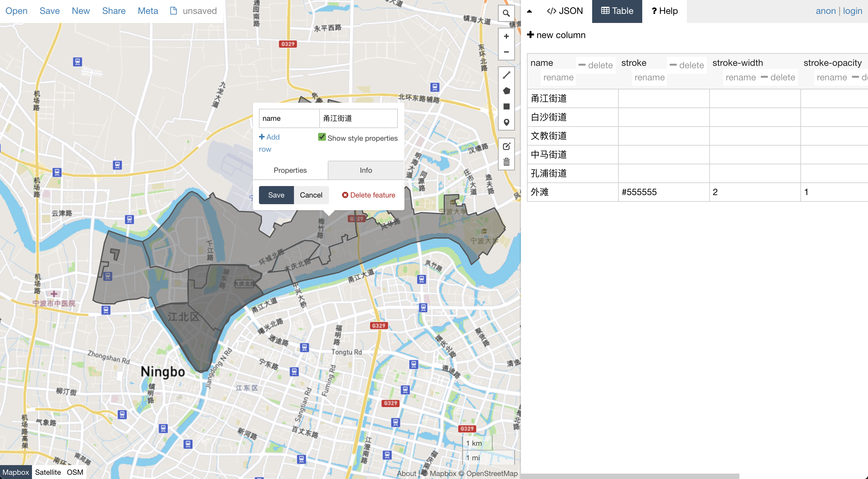Zoom in with the plus button
This screenshot has height=479, width=868.
click(506, 37)
